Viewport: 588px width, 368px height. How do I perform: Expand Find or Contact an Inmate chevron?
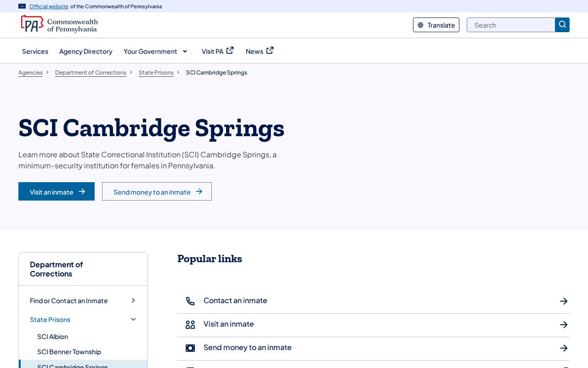point(133,300)
